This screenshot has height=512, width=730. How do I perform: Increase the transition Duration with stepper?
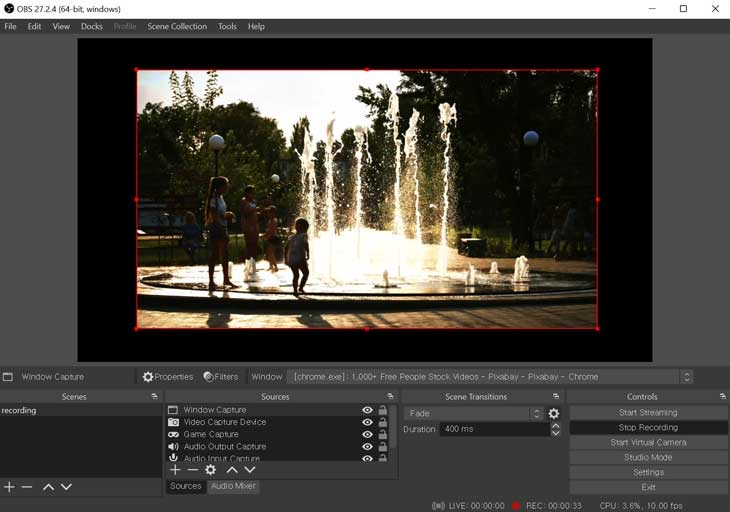point(555,426)
